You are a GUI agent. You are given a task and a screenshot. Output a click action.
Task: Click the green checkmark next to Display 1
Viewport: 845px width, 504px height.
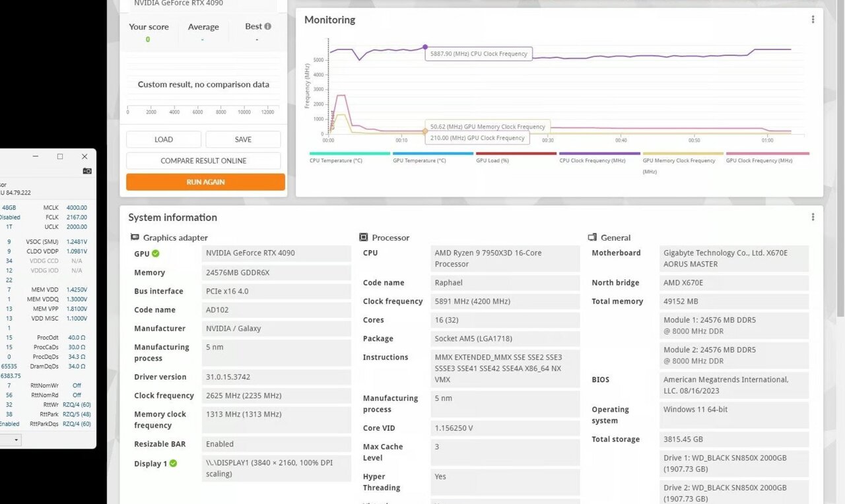173,463
